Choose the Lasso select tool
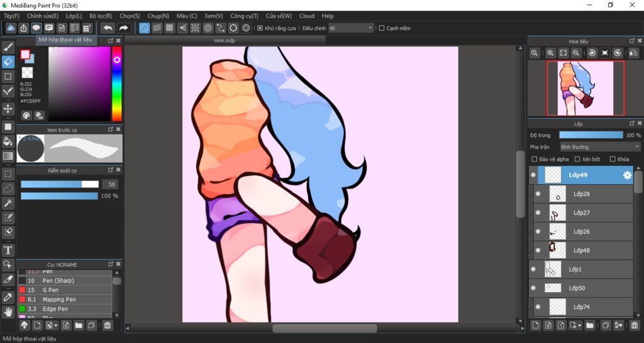The image size is (644, 343). point(8,188)
